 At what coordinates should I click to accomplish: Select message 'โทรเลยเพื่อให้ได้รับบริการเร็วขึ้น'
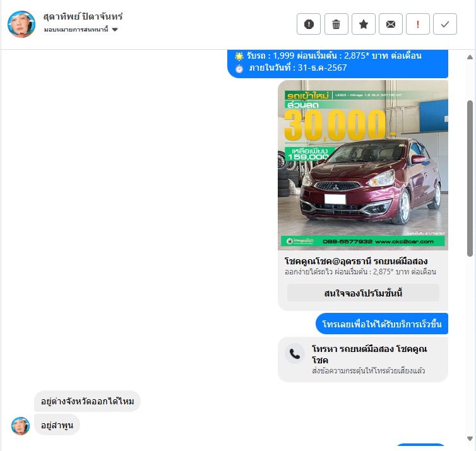point(382,324)
